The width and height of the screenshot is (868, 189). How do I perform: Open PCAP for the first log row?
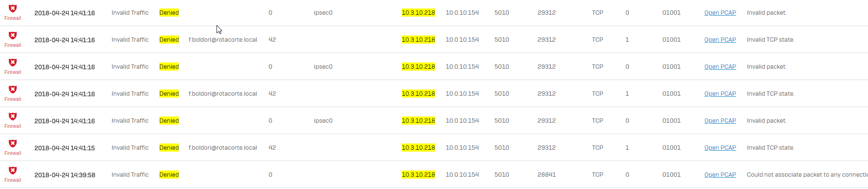pos(720,13)
